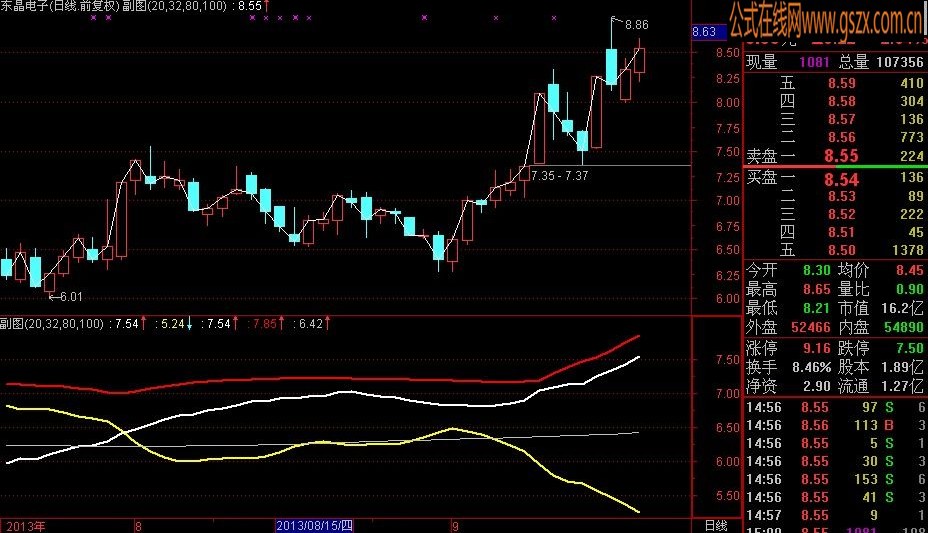Select buy level 二 price 8.53
This screenshot has height=533, width=928.
click(x=842, y=196)
